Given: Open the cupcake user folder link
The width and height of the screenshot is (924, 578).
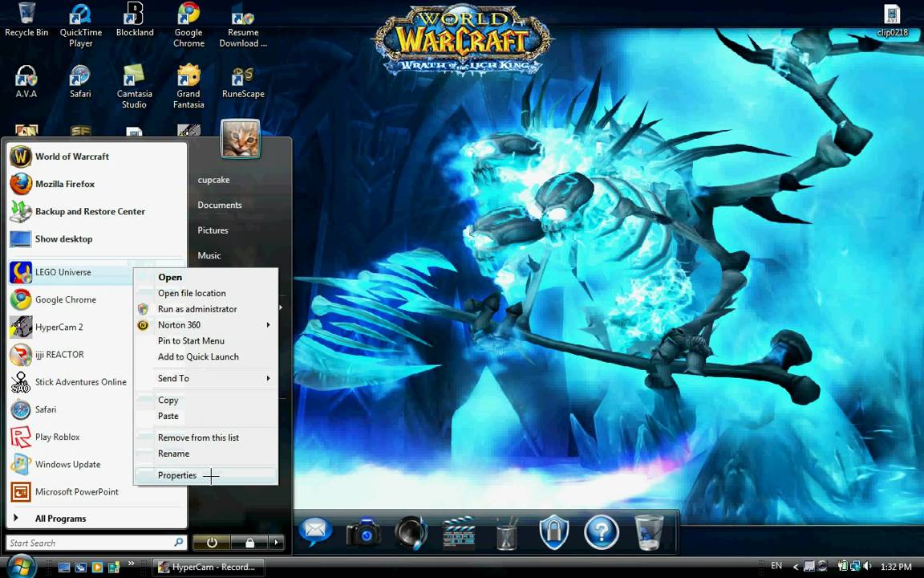Looking at the screenshot, I should pyautogui.click(x=214, y=180).
